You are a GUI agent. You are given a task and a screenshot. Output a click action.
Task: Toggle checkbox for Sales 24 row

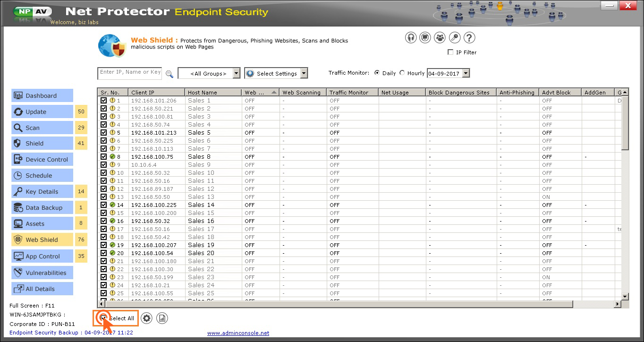103,285
